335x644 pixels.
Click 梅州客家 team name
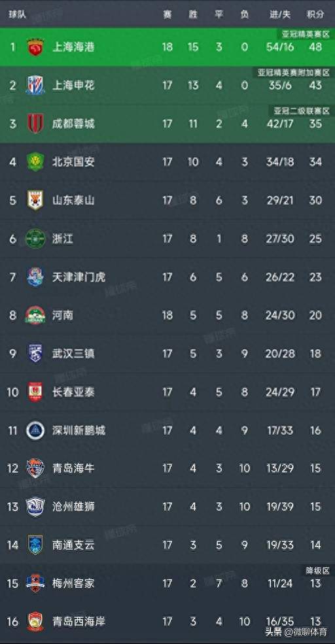[73, 583]
